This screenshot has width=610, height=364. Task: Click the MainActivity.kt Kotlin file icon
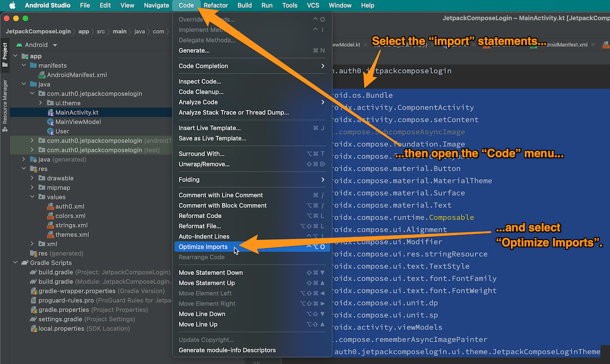[51, 113]
